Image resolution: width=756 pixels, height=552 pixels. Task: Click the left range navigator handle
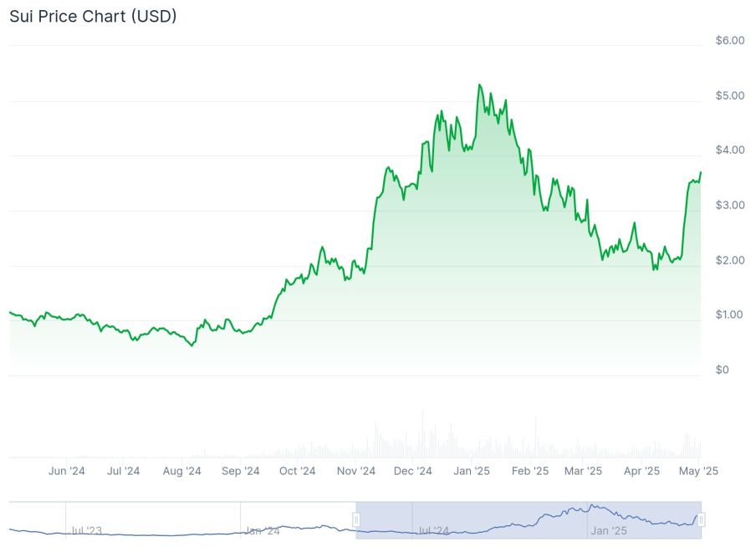pos(355,520)
